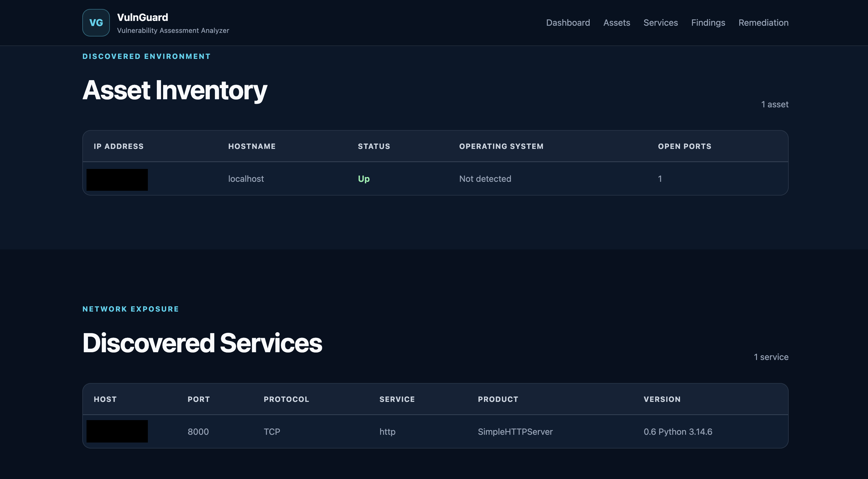
Task: Click the SimpleHTTPServer product cell
Action: (515, 431)
